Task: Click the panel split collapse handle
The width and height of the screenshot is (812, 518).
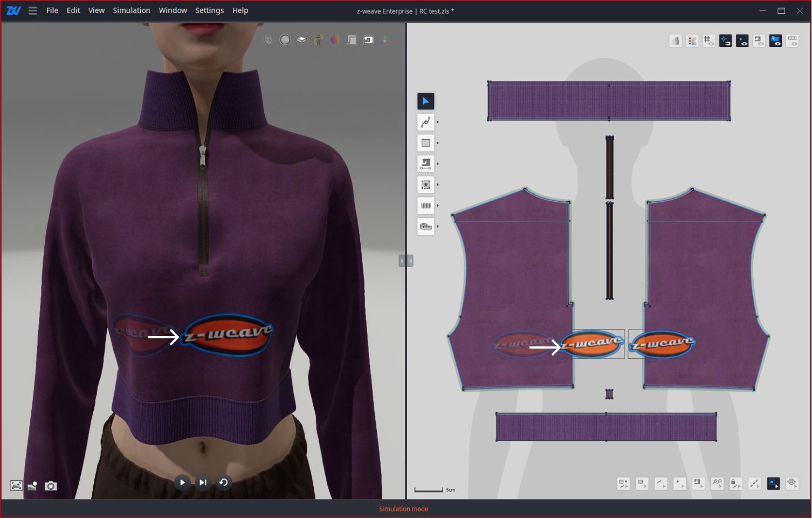Action: point(406,261)
